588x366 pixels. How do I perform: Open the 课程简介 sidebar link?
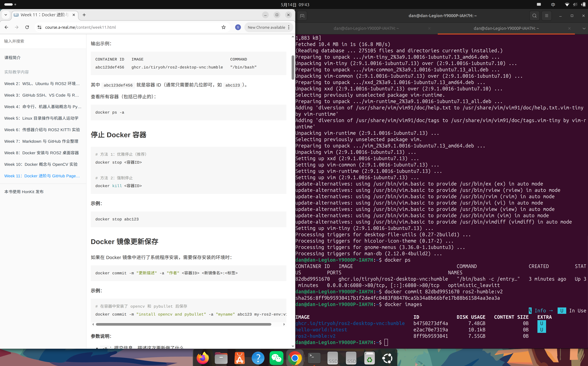coord(13,58)
